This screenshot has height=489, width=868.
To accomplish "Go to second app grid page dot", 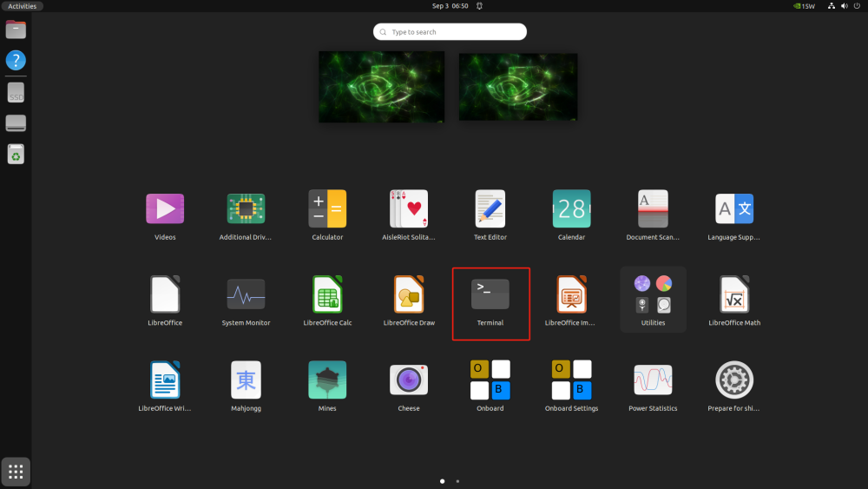I will (458, 480).
